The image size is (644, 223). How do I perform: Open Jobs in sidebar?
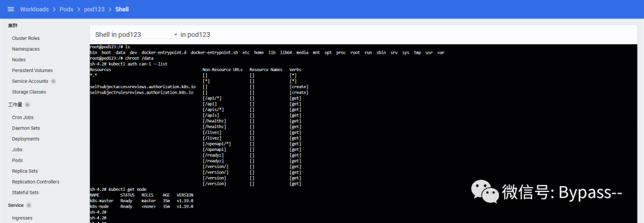pos(17,150)
